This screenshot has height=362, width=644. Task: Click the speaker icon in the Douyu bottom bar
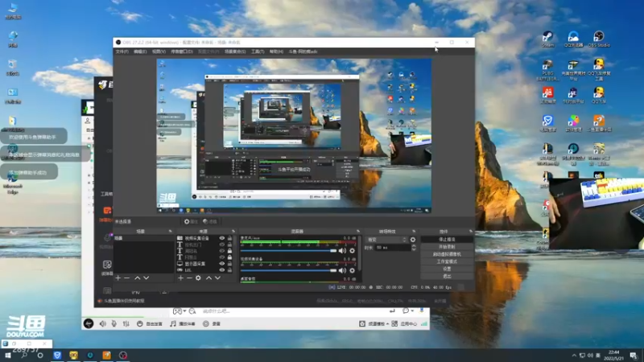(103, 324)
